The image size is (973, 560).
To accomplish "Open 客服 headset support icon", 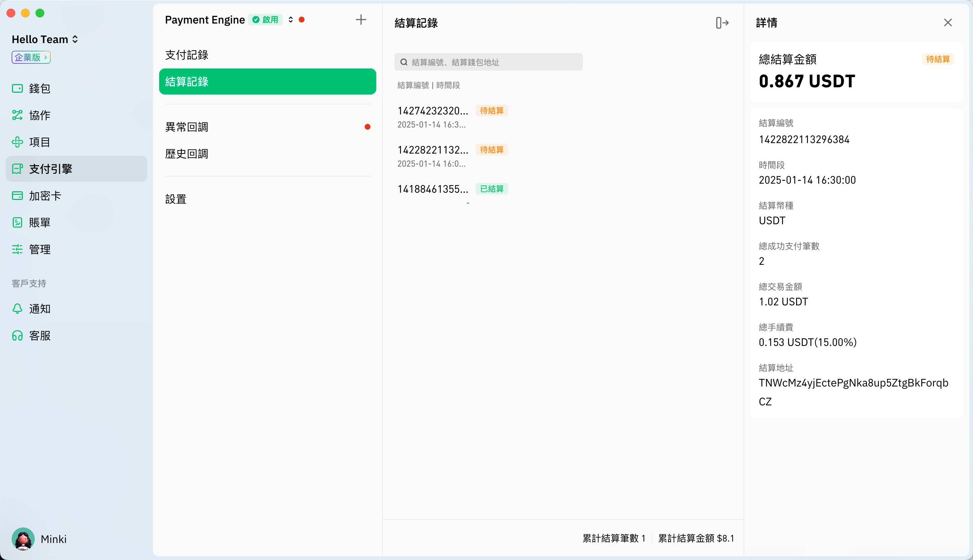I will point(17,335).
